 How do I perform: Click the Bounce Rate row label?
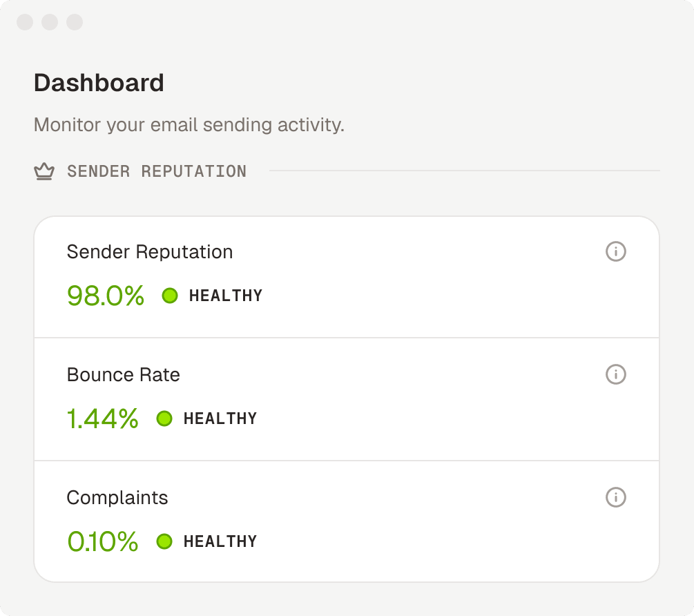[x=124, y=375]
